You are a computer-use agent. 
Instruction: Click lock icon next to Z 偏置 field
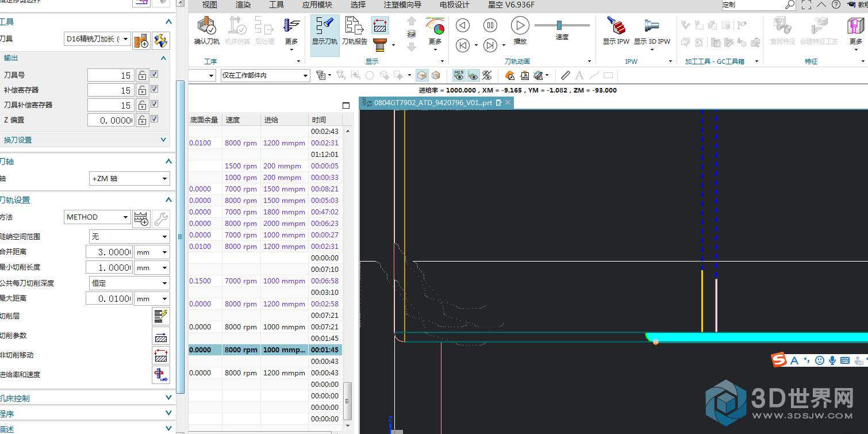coord(142,120)
